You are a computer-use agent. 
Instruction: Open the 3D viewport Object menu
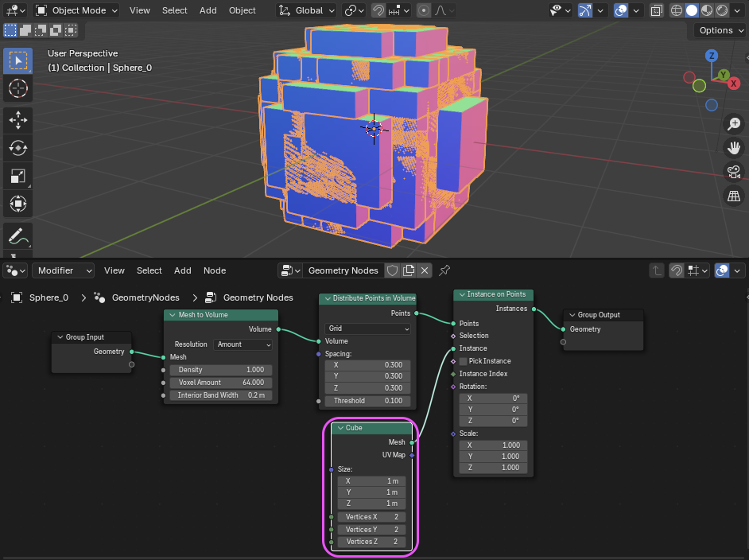pyautogui.click(x=243, y=10)
